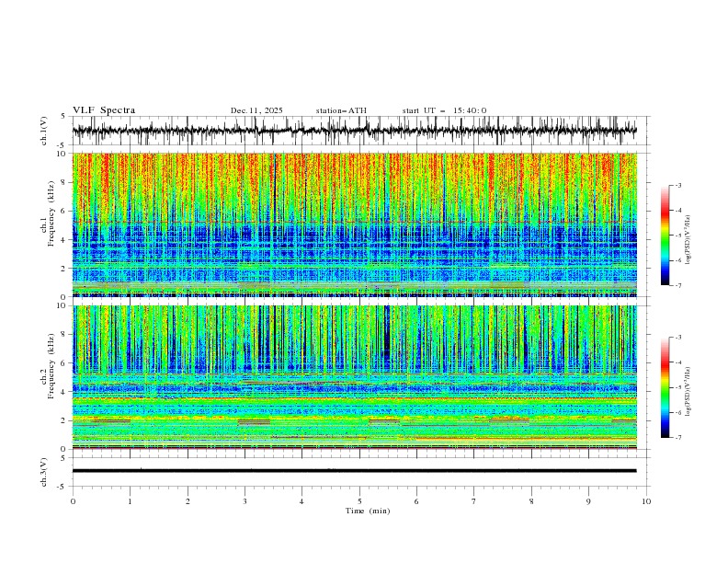728x563 pixels.
Task: Click time axis tick label "6"
Action: (x=417, y=501)
